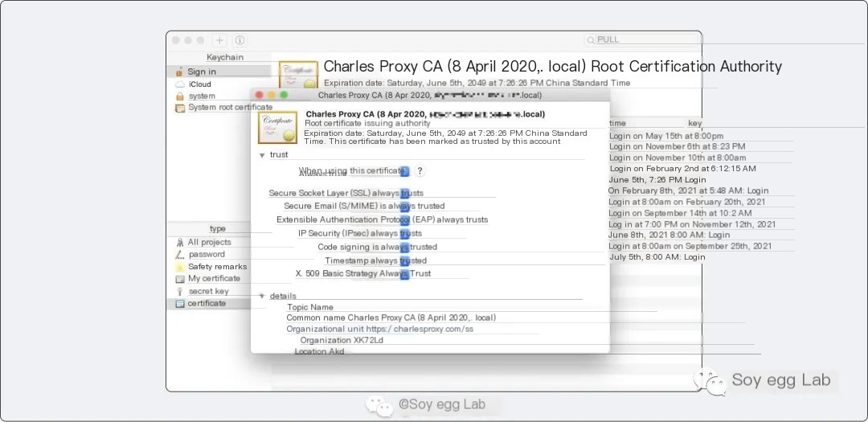Click the certificate thumbnail in the dialog
The height and width of the screenshot is (422, 868).
tap(280, 127)
